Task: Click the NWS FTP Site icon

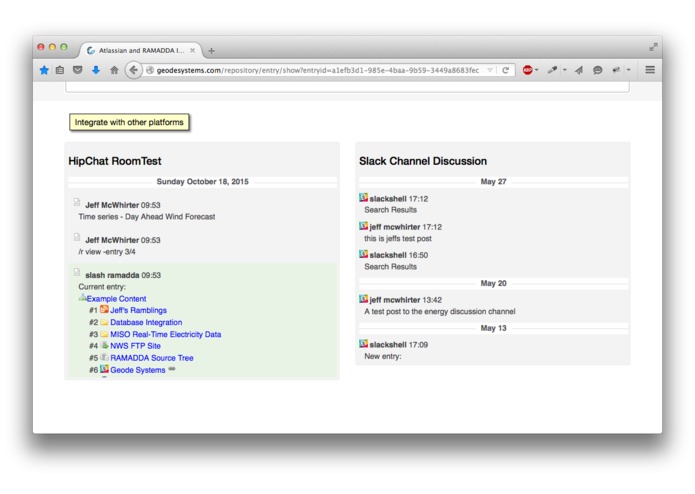Action: [x=104, y=345]
